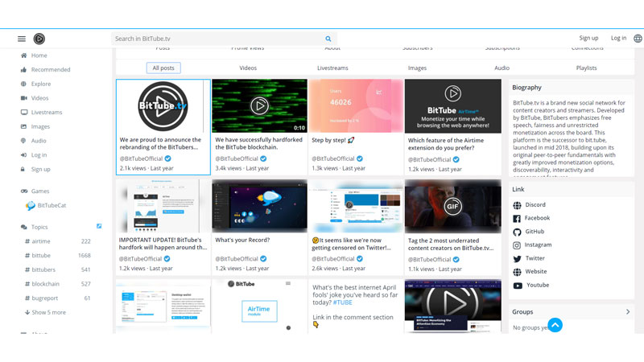Switch to the Livestreams tab
Image resolution: width=644 pixels, height=362 pixels.
(x=332, y=68)
